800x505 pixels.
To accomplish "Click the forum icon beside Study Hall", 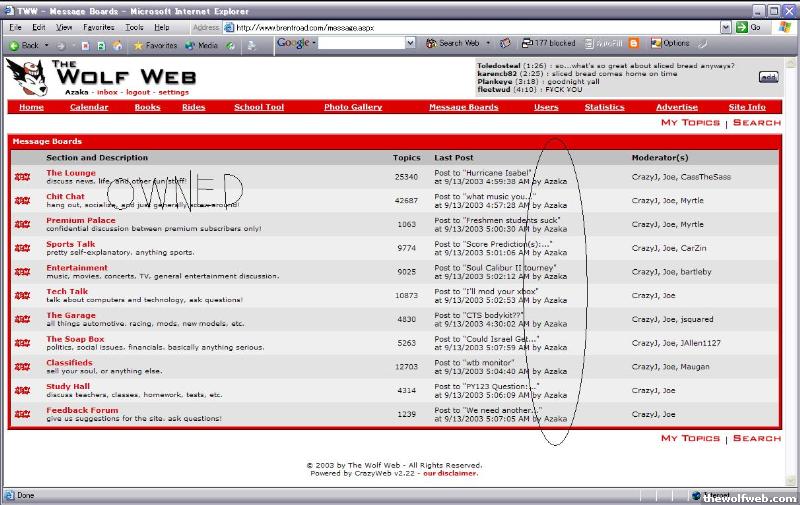I will tap(22, 390).
